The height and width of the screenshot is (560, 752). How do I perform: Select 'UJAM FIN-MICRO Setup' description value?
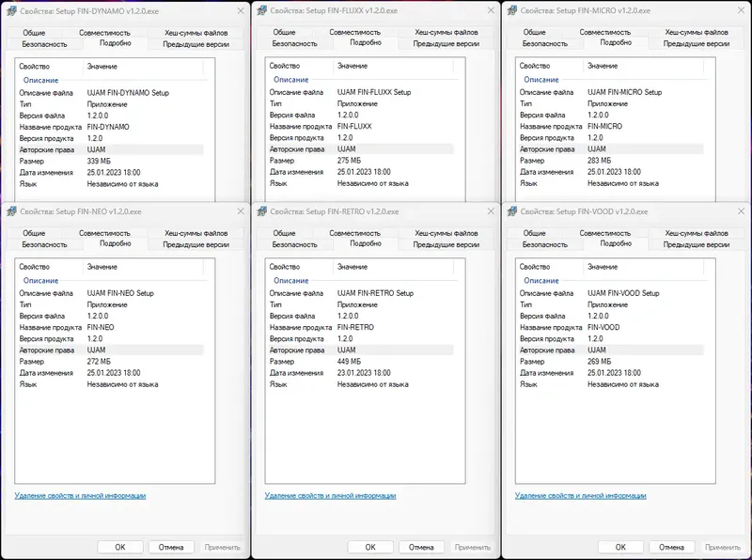[x=624, y=92]
